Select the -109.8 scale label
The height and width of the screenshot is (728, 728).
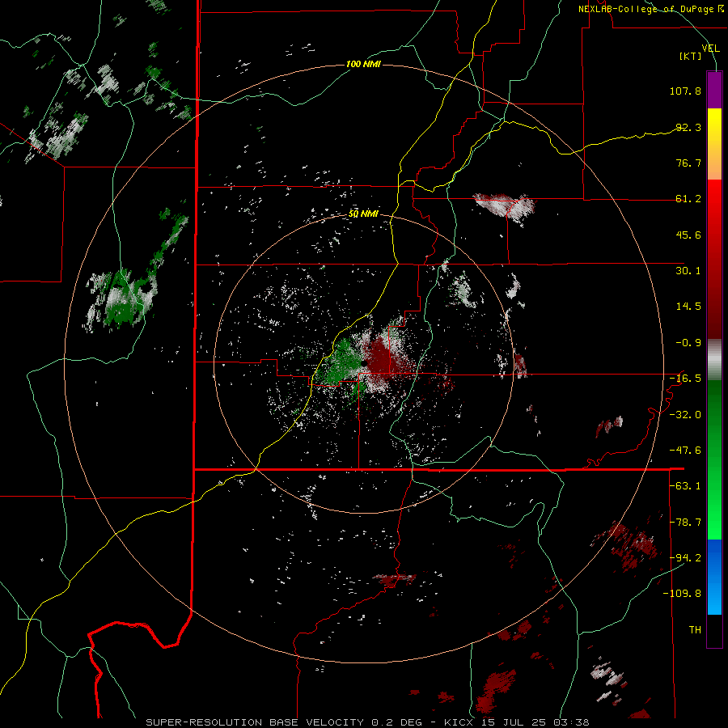(x=682, y=594)
